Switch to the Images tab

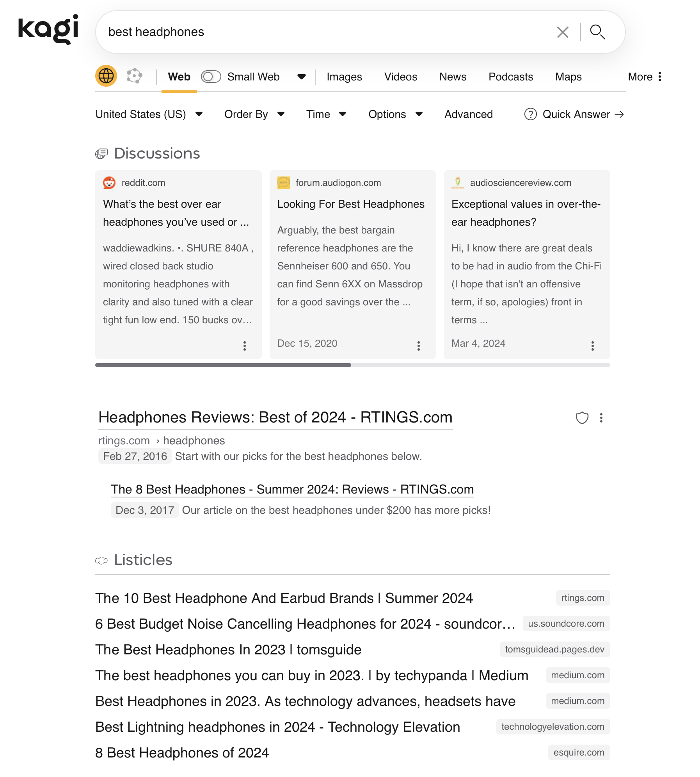pyautogui.click(x=344, y=77)
